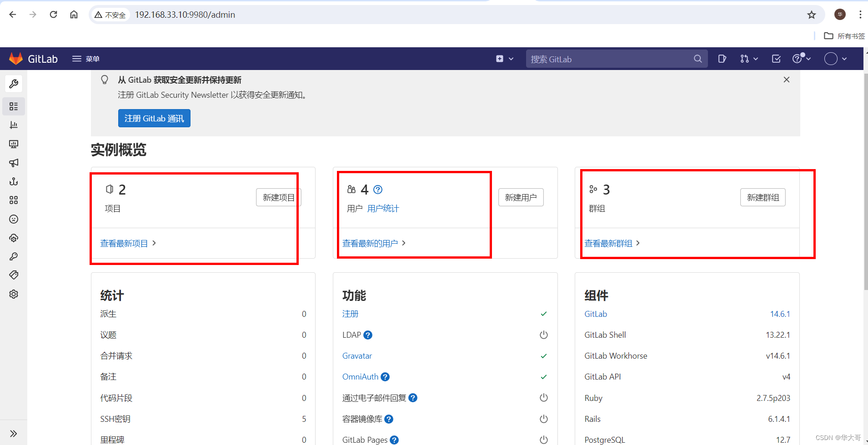Click the page vertical scrollbar
Viewport: 868px width, 445px height.
coord(866,182)
